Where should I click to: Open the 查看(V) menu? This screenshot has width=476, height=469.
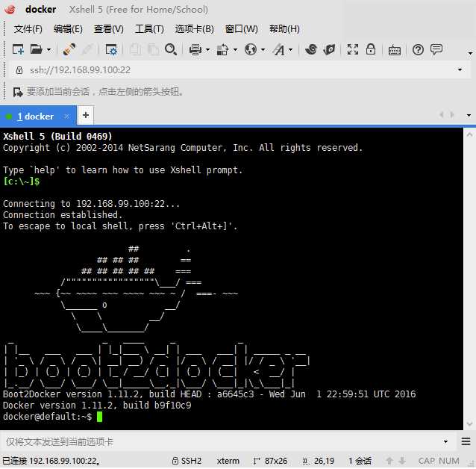[109, 29]
